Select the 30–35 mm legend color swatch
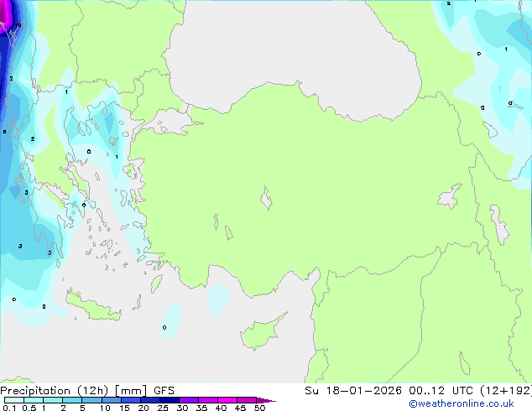The height and width of the screenshot is (411, 532). click(x=188, y=400)
